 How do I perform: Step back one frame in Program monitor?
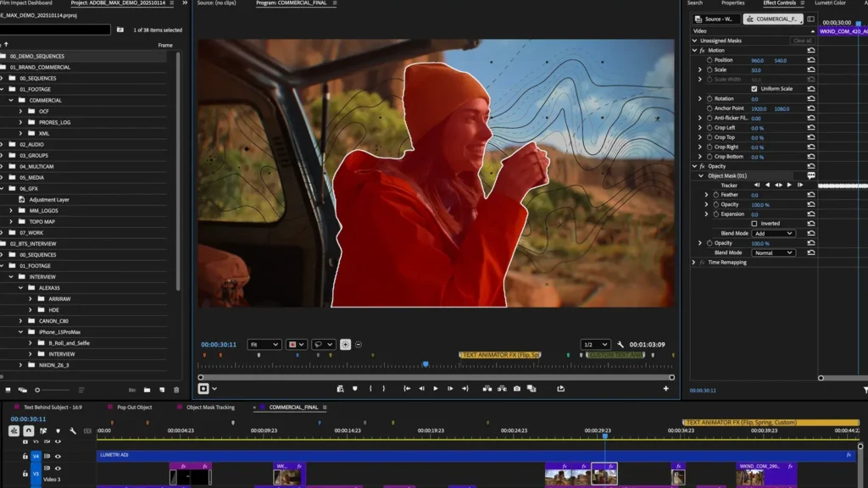click(x=421, y=389)
